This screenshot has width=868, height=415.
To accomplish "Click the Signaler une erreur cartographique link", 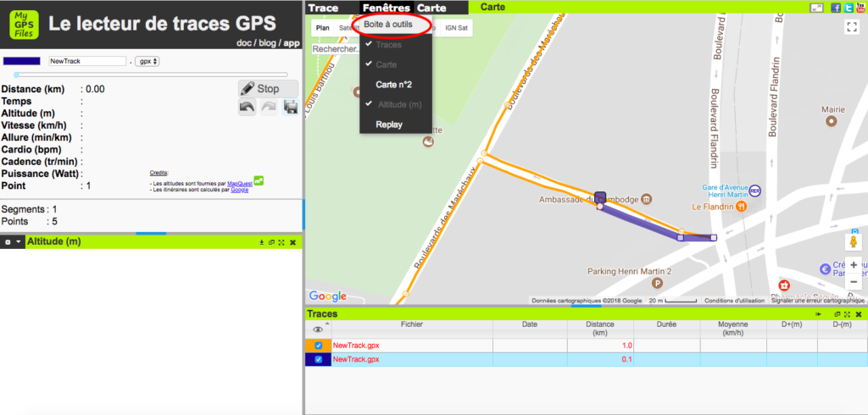I will tap(818, 301).
